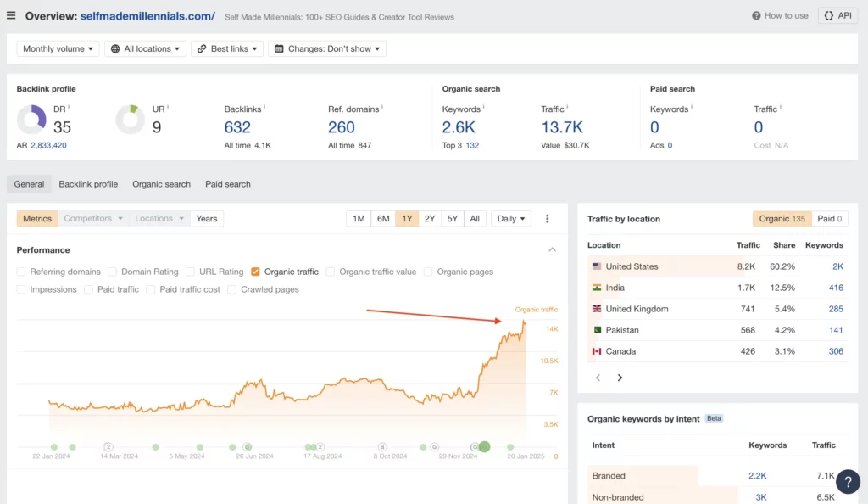Screen dimensions: 868x504
Task: Open the Daily frequency dropdown
Action: pyautogui.click(x=510, y=218)
